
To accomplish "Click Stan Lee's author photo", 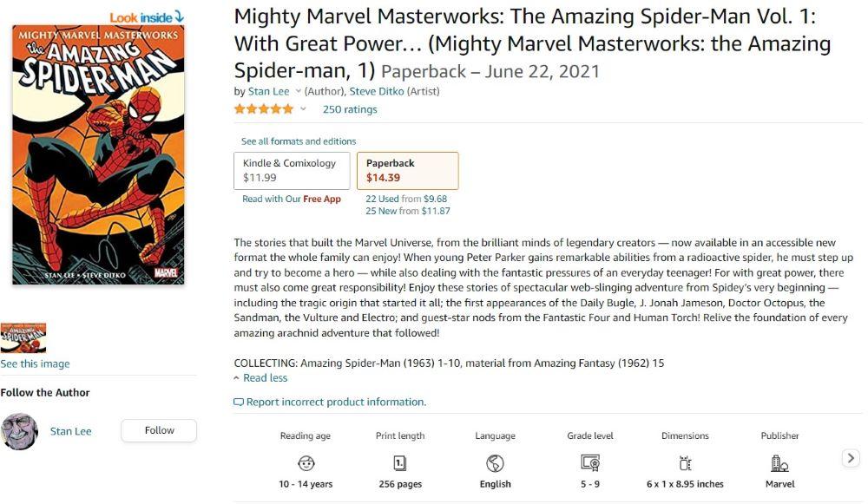I will click(19, 431).
